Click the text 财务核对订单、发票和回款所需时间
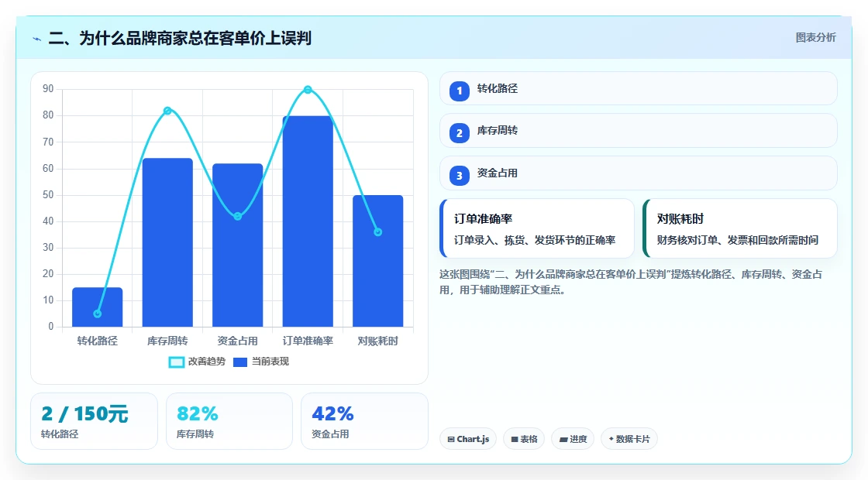The image size is (868, 480). coord(737,240)
